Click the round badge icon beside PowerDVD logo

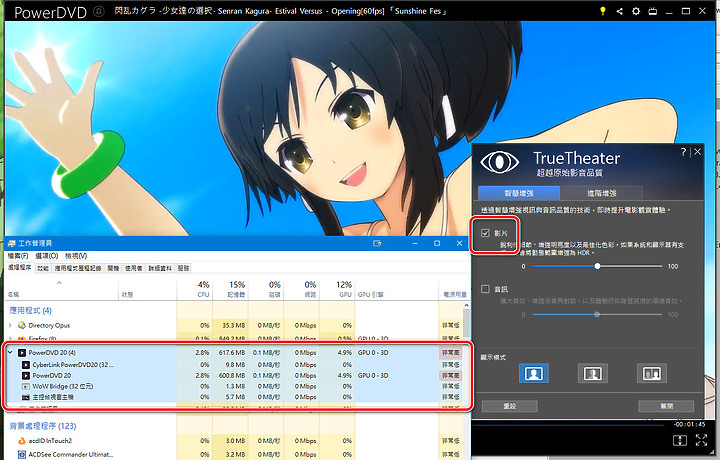(x=99, y=11)
